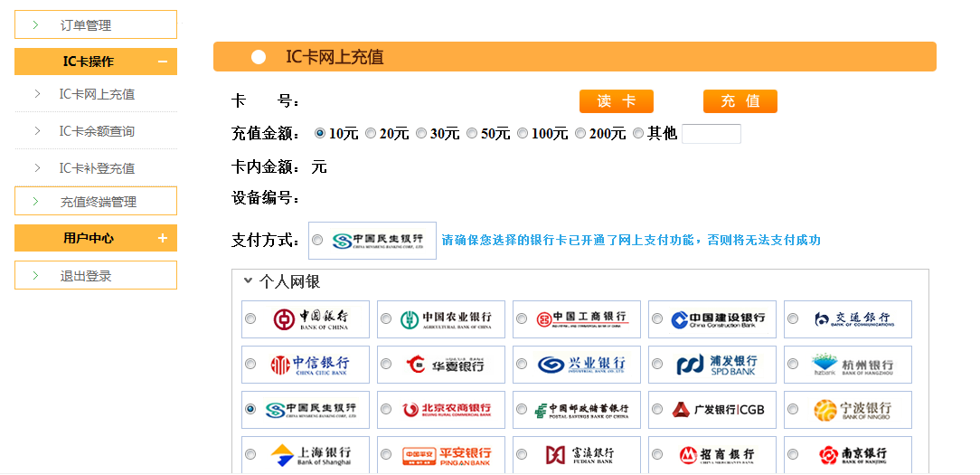Click the custom amount input field
Viewport: 980px width, 475px height.
coord(711,134)
